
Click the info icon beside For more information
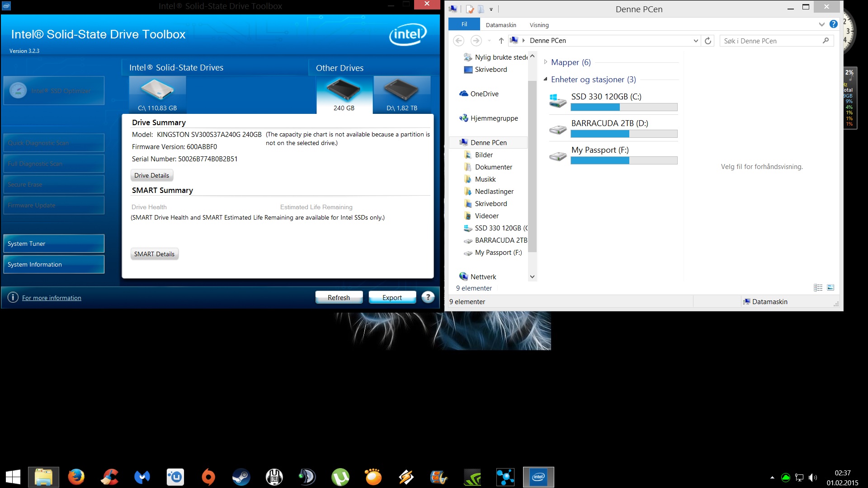[x=13, y=297]
